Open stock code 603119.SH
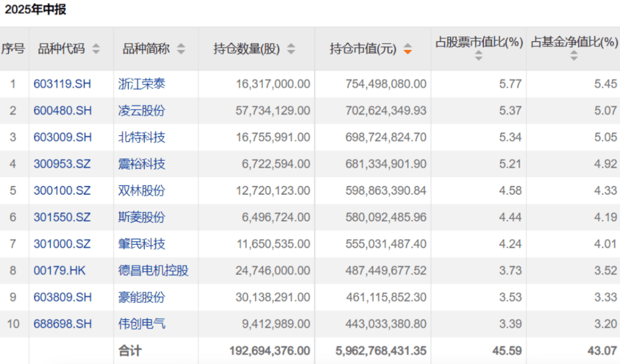 pos(62,84)
